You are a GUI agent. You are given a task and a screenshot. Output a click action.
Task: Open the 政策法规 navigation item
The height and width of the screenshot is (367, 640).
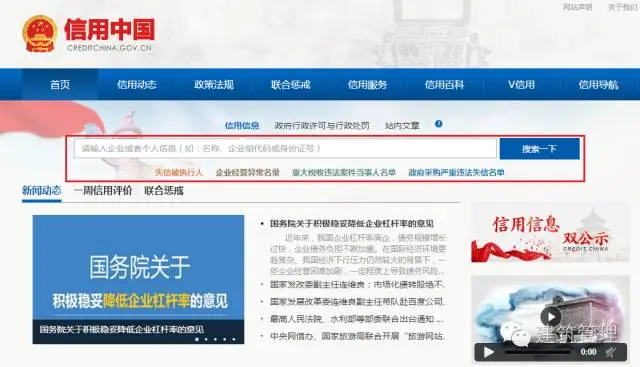coord(213,85)
